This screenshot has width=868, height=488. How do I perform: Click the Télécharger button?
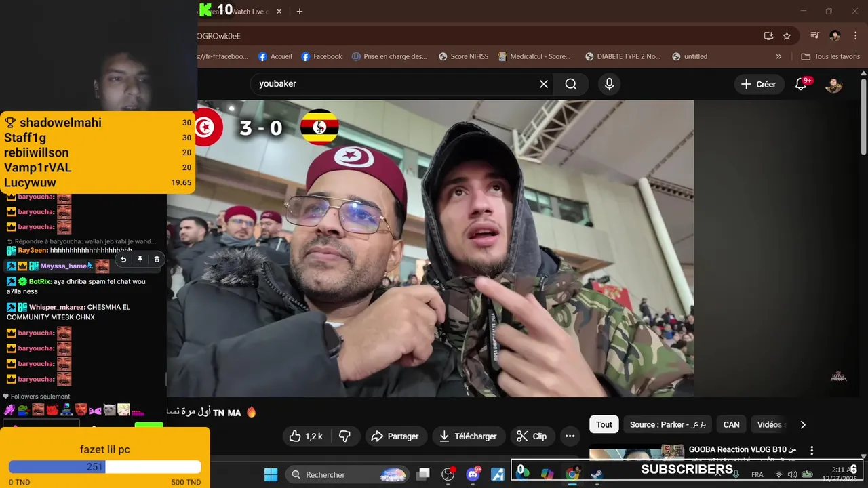click(x=468, y=436)
